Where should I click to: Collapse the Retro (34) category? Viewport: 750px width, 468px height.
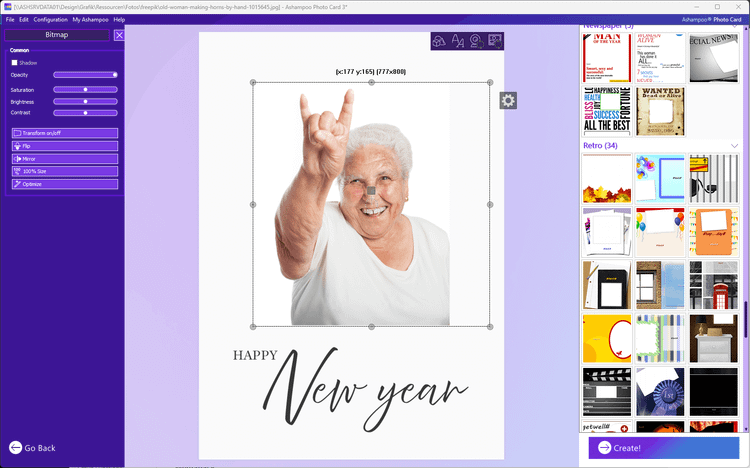(x=735, y=146)
